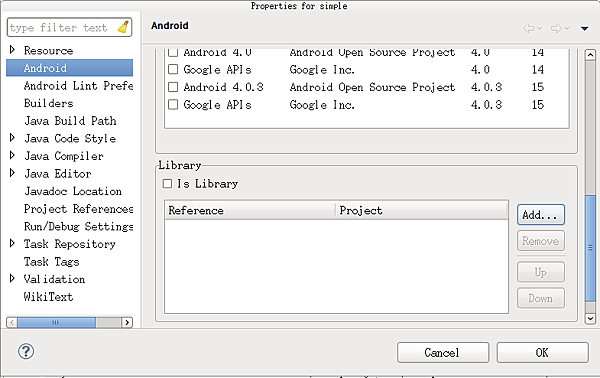Expand the Java Code Style node
The image size is (600, 378).
12,138
